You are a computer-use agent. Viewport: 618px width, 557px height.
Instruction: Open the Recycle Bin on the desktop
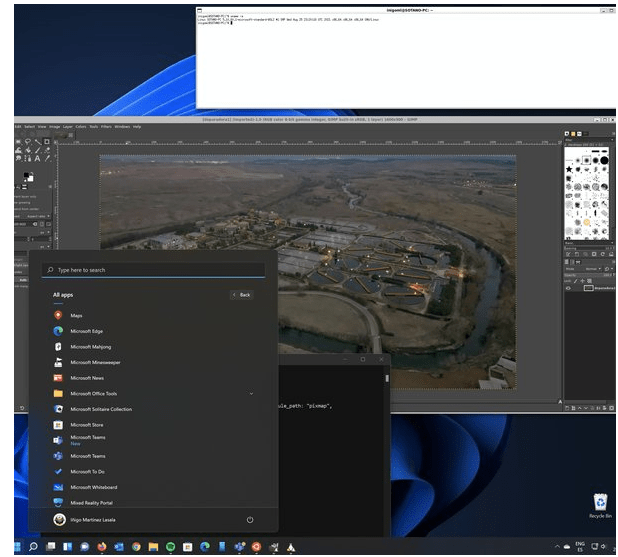pos(600,504)
